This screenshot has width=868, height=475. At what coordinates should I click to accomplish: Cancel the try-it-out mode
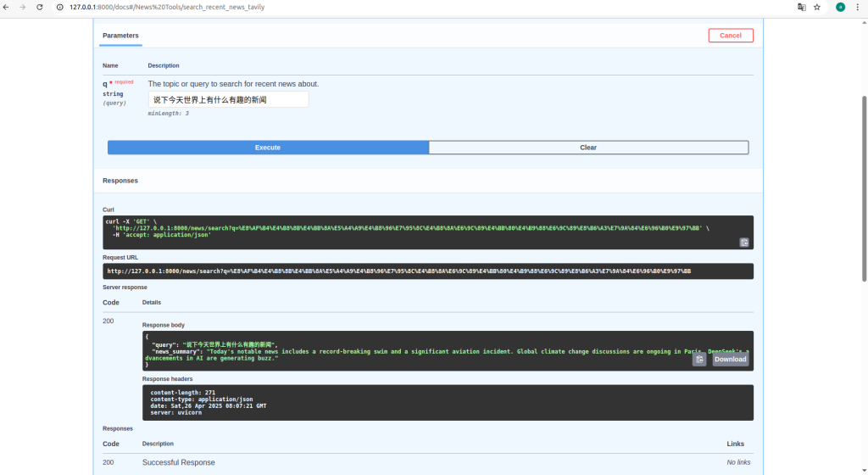pyautogui.click(x=731, y=36)
